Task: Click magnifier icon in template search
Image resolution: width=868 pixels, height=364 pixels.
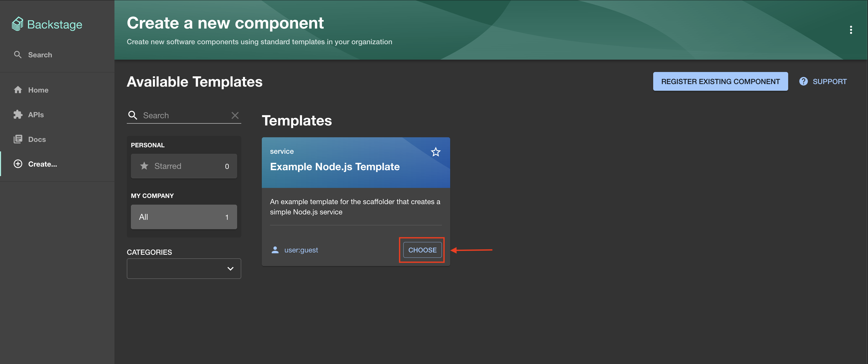Action: 133,115
